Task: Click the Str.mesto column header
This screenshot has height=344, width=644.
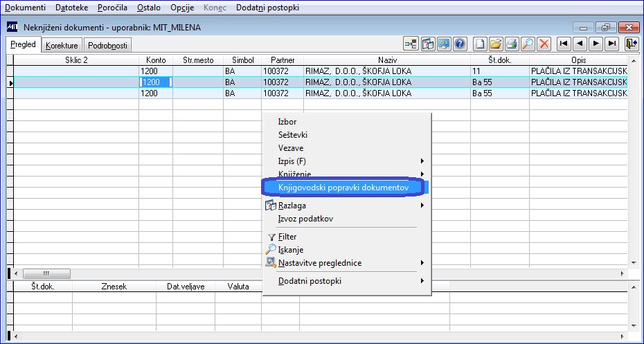Action: click(x=198, y=60)
